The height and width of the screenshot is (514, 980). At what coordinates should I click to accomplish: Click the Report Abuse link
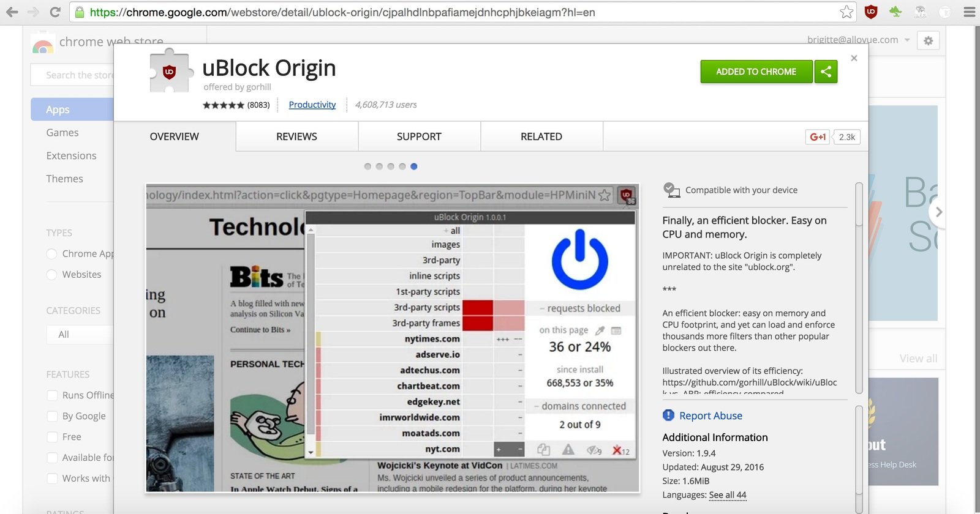710,415
